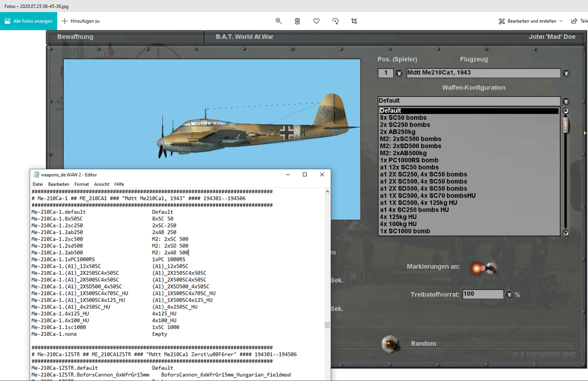Delete photo using the trash icon
The width and height of the screenshot is (588, 381).
point(298,21)
